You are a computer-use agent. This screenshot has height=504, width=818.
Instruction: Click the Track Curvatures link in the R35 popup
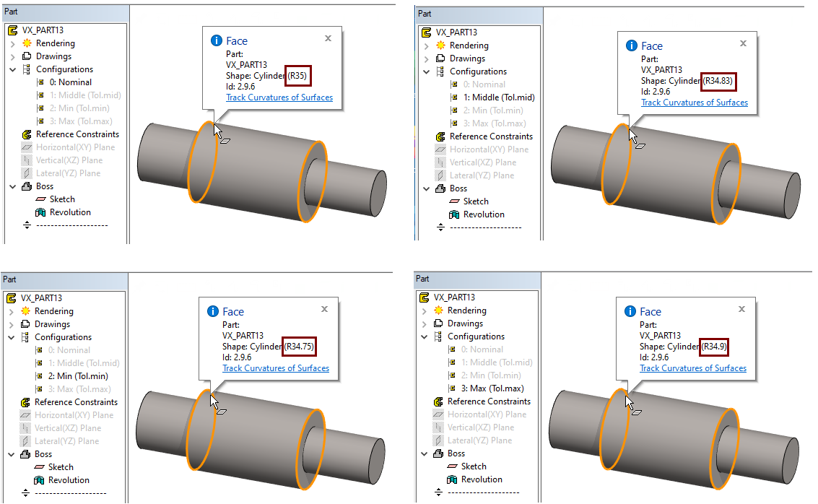(x=279, y=97)
